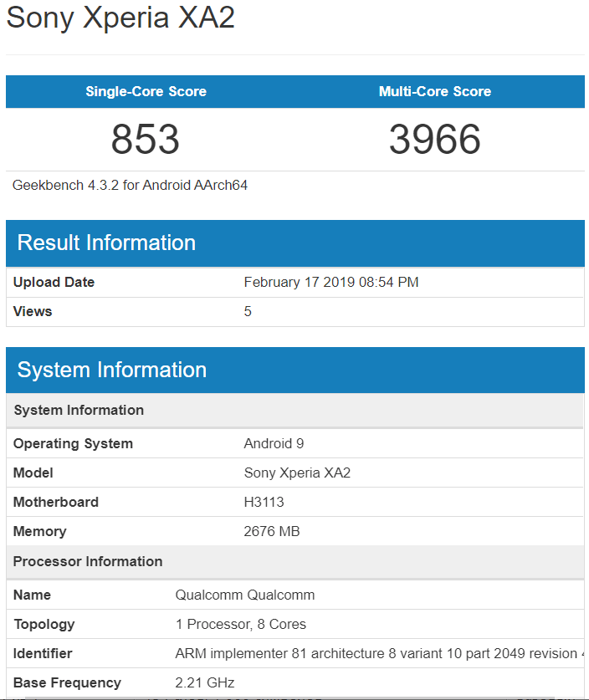This screenshot has width=589, height=700.
Task: Click the Memory label
Action: pyautogui.click(x=40, y=532)
